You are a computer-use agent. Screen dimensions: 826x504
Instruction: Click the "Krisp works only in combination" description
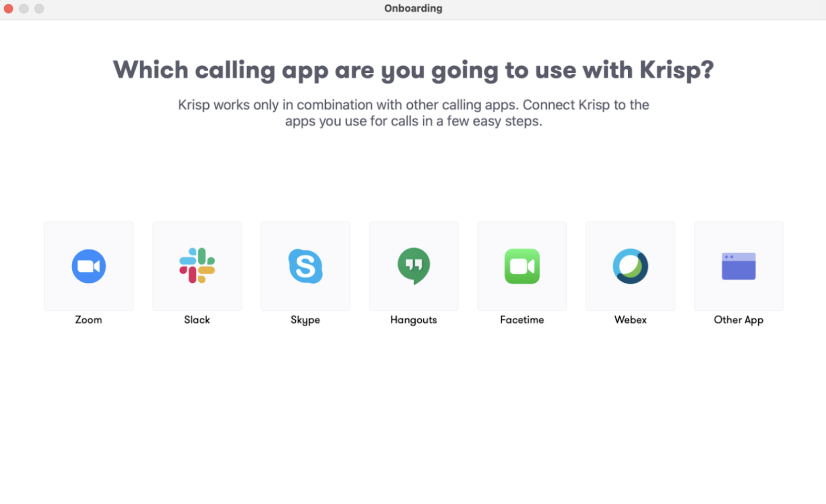click(x=414, y=113)
